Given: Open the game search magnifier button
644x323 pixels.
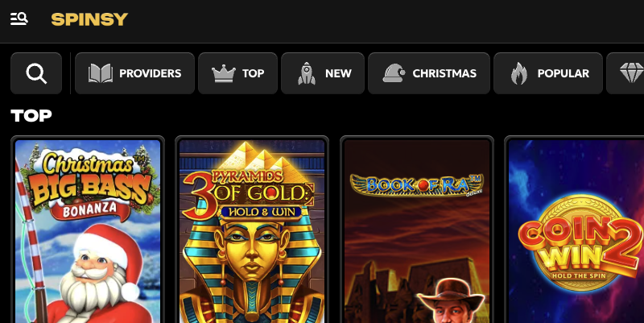Looking at the screenshot, I should tap(36, 73).
